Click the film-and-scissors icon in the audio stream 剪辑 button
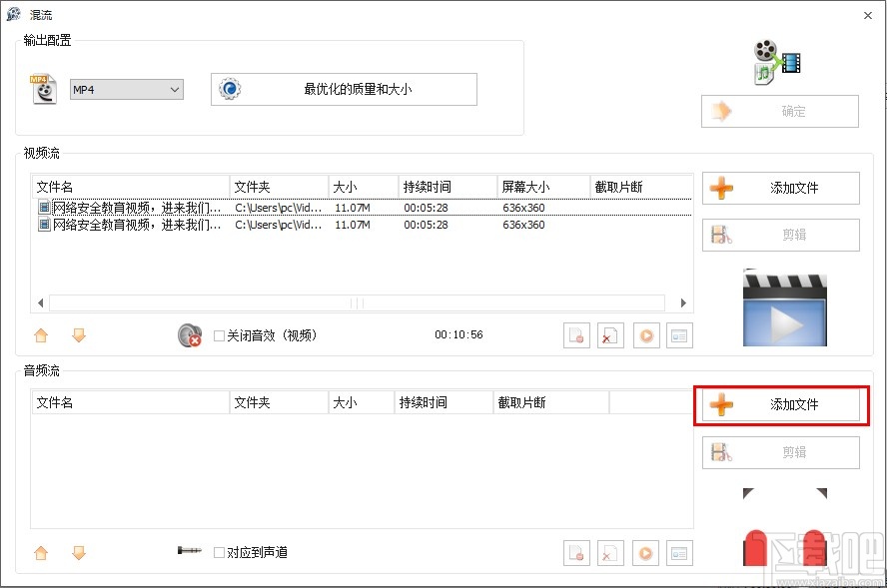 tap(721, 452)
